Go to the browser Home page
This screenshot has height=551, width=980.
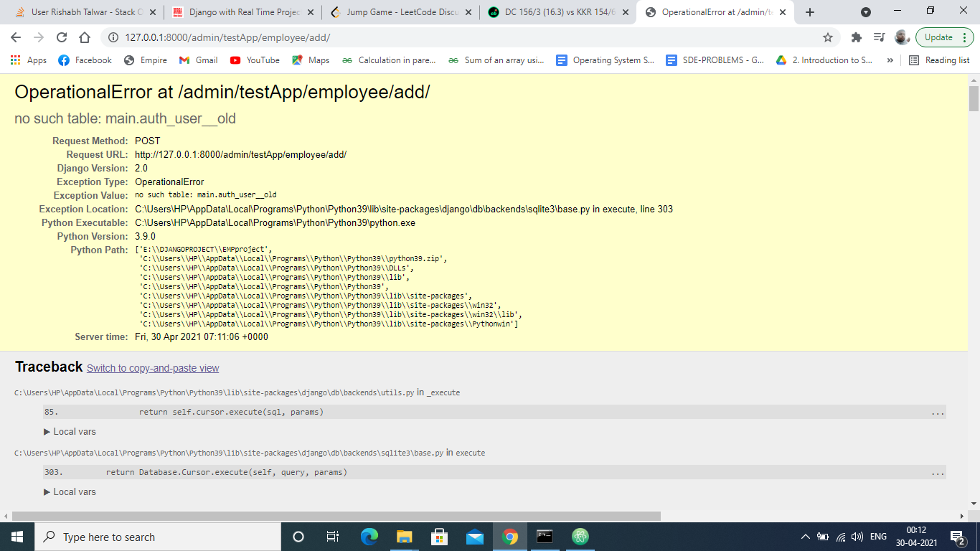point(85,37)
